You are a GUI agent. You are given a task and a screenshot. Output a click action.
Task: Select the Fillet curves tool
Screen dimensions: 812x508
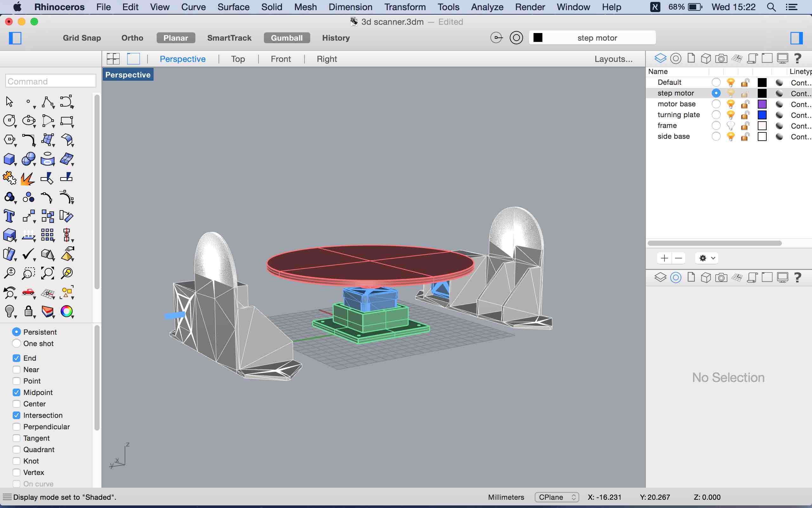point(29,140)
